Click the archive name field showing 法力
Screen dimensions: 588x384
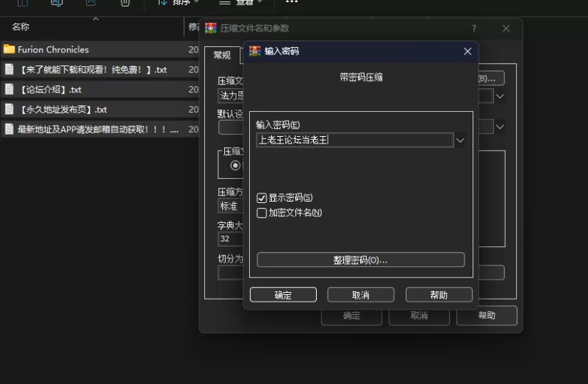point(231,96)
